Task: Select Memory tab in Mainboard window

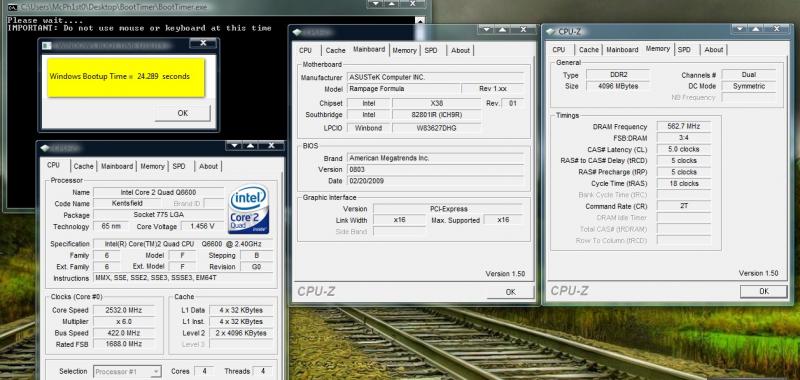Action: [405, 50]
